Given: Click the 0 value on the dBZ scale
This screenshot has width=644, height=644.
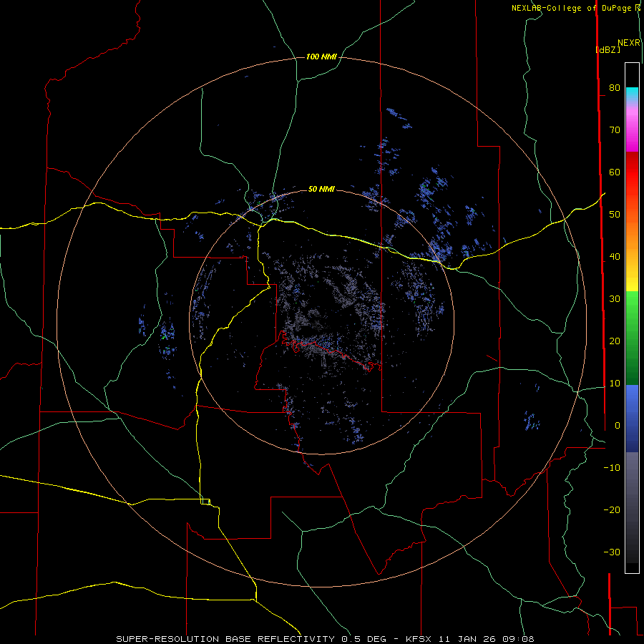Looking at the screenshot, I should tap(618, 426).
